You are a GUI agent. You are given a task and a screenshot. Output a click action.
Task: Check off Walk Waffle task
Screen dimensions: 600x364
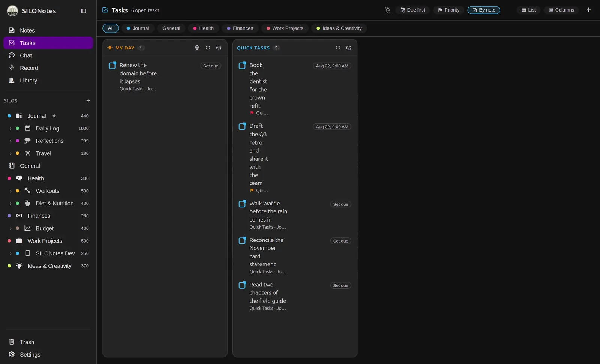point(242,204)
